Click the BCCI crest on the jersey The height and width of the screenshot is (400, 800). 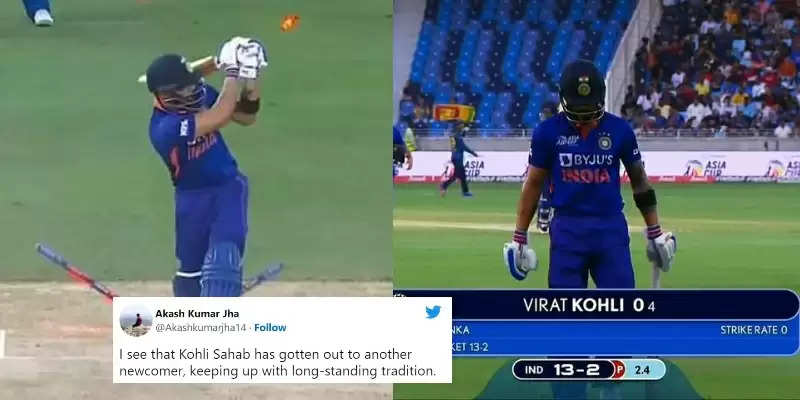coord(605,142)
